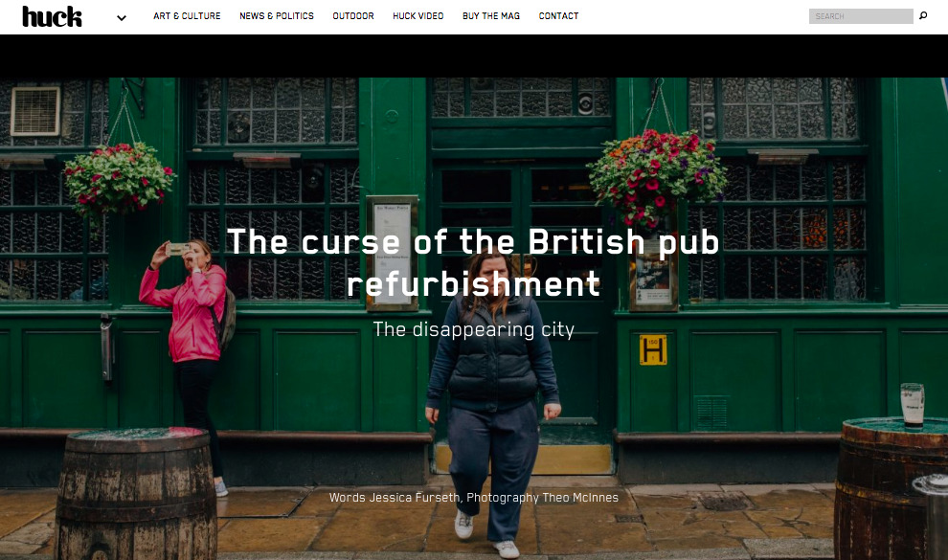Viewport: 948px width, 560px height.
Task: Follow the Buy the Mag link
Action: click(x=491, y=16)
